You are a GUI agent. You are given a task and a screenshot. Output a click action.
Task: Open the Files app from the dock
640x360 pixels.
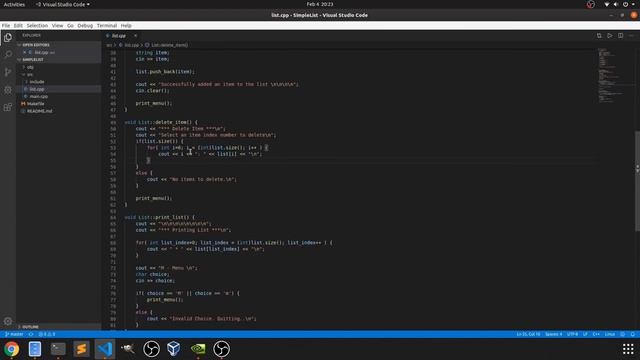[35, 349]
